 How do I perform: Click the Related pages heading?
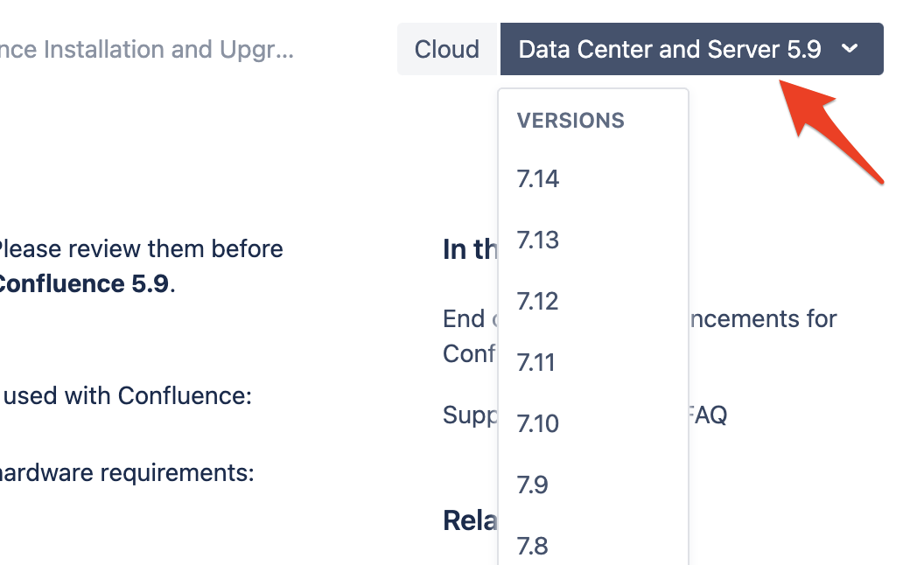pyautogui.click(x=464, y=520)
